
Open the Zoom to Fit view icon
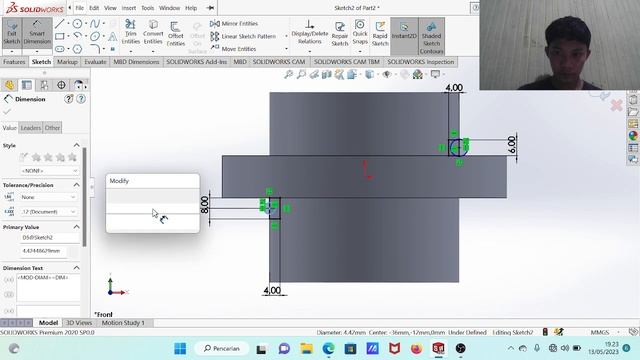coord(289,74)
